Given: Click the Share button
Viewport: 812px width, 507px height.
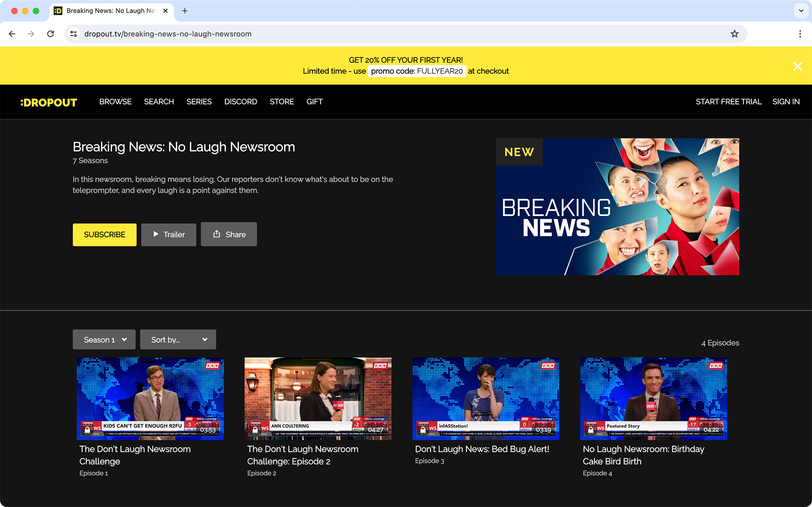Looking at the screenshot, I should [x=229, y=234].
